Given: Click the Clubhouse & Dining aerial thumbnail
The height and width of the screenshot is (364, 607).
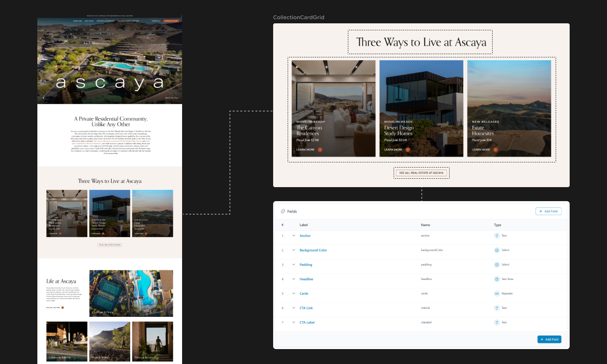Looking at the screenshot, I should (131, 293).
